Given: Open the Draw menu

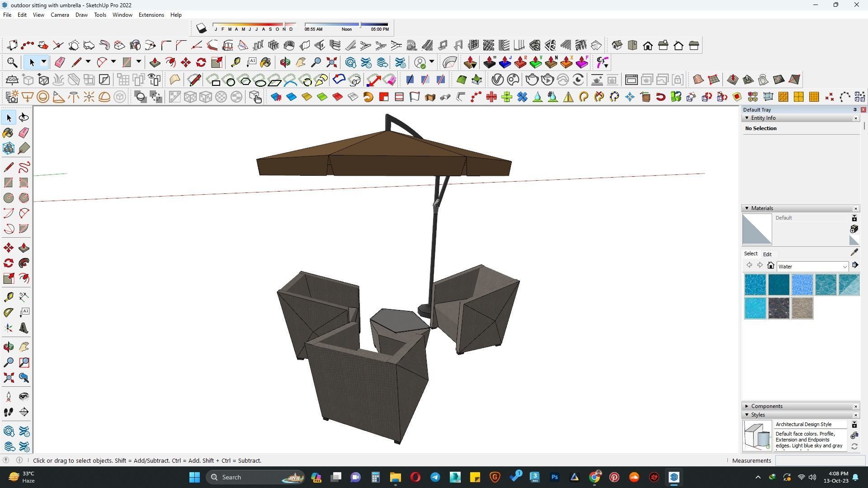Looking at the screenshot, I should click(x=81, y=15).
